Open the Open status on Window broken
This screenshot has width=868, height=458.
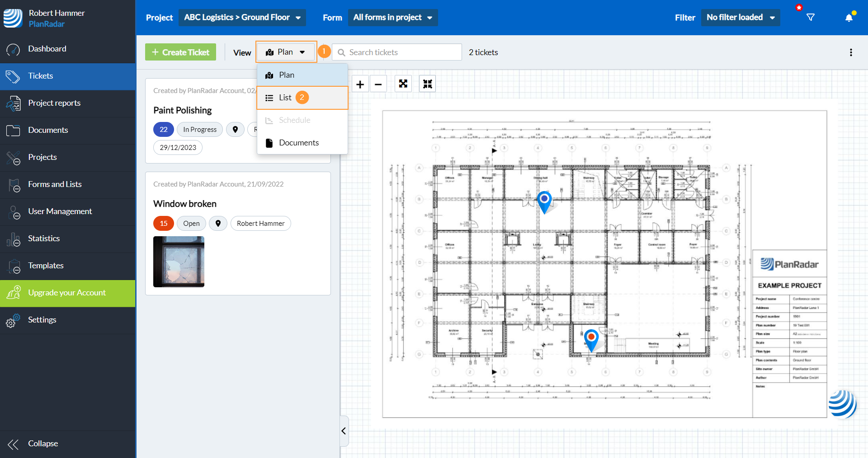191,224
